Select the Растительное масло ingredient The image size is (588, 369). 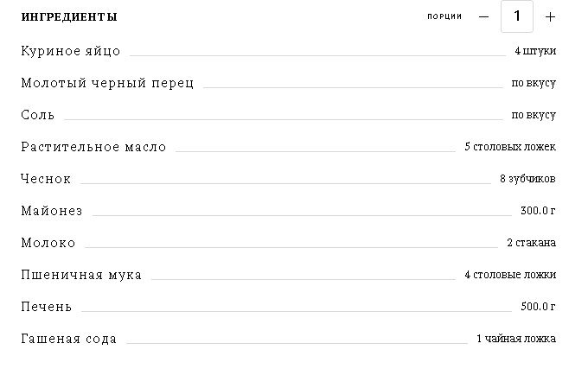93,147
